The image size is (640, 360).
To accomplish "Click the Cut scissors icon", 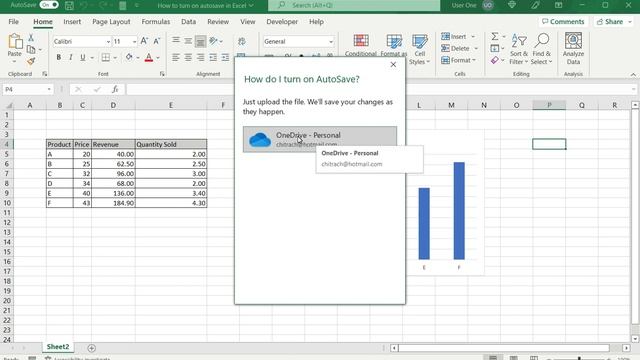I will click(x=31, y=38).
